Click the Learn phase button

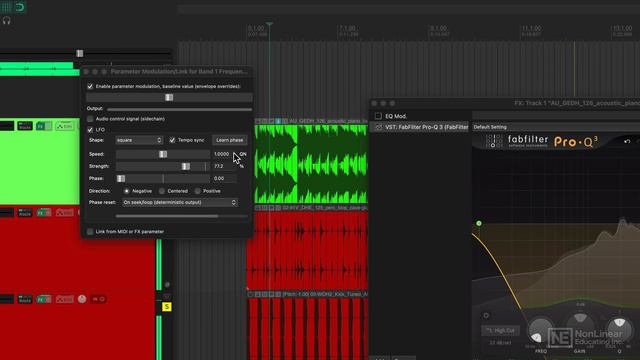point(229,140)
